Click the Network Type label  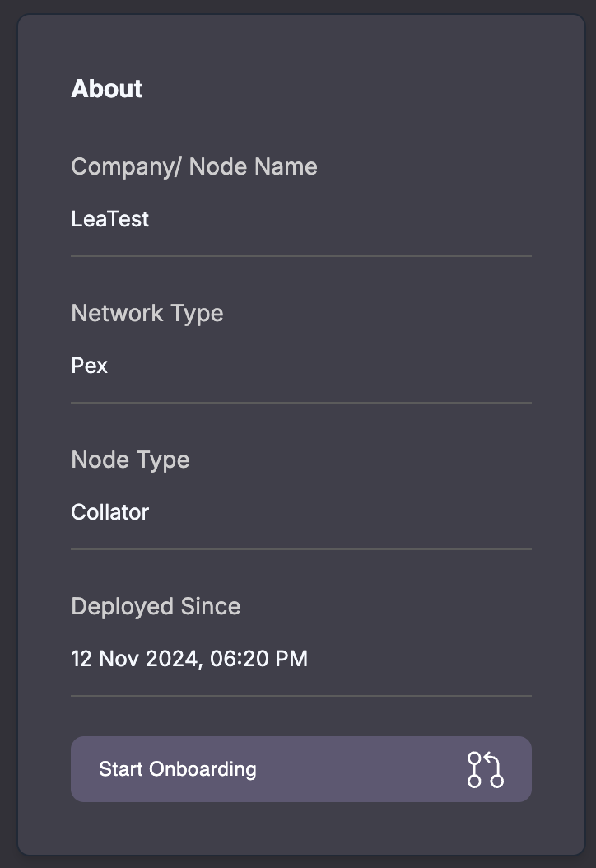pos(147,313)
